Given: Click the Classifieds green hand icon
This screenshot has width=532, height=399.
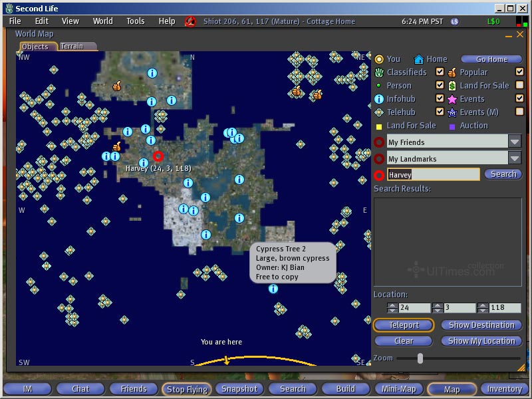Looking at the screenshot, I should [x=379, y=72].
